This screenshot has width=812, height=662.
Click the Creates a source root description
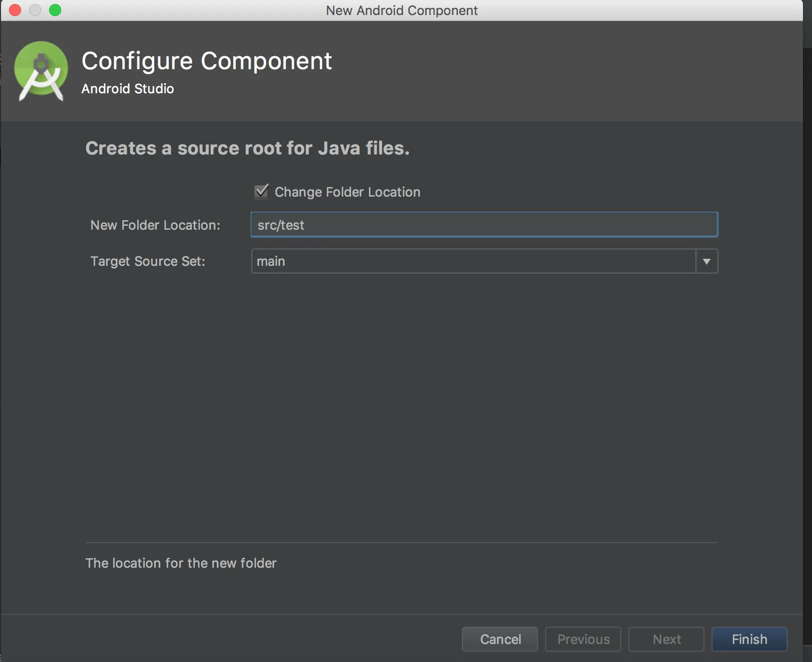[x=248, y=148]
